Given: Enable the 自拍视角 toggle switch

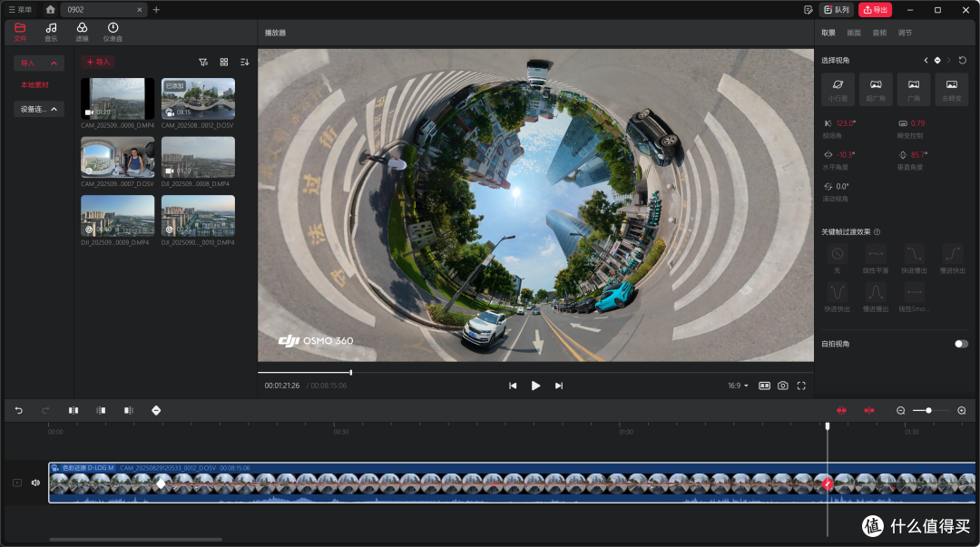Looking at the screenshot, I should (961, 344).
